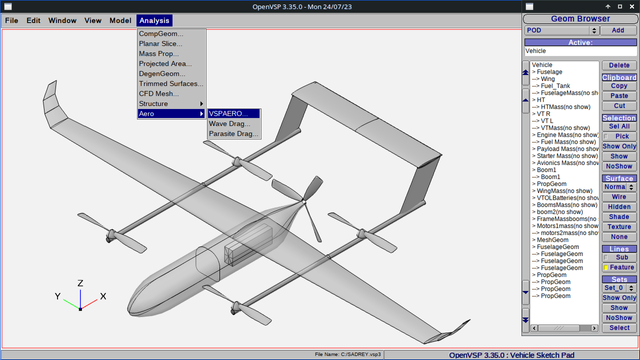Open the File menu

11,20
